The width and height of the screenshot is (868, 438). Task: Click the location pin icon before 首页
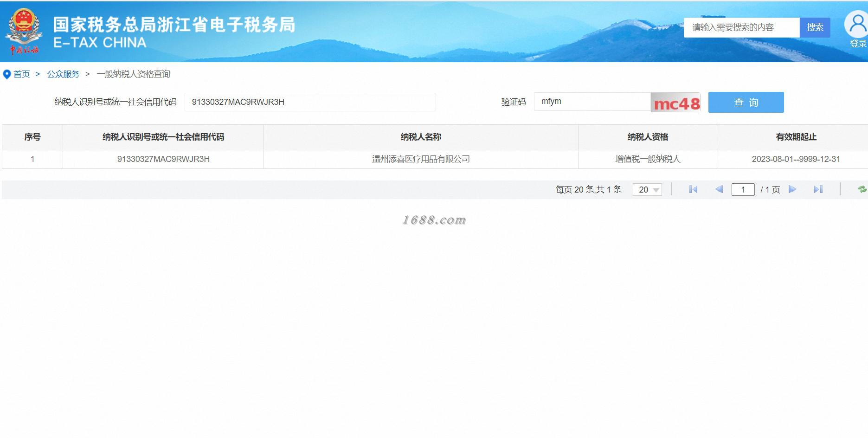pyautogui.click(x=6, y=74)
